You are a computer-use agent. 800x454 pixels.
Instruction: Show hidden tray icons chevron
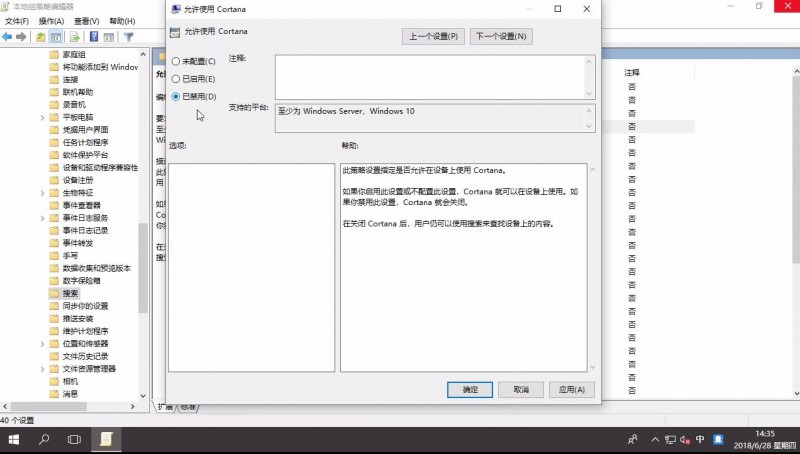(655, 439)
